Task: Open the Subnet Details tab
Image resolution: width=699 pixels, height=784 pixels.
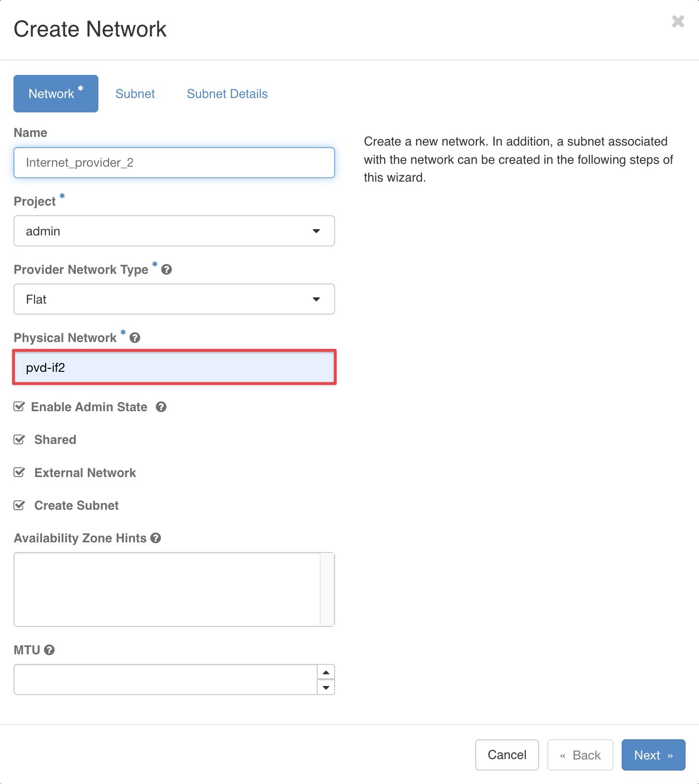Action: pyautogui.click(x=227, y=94)
